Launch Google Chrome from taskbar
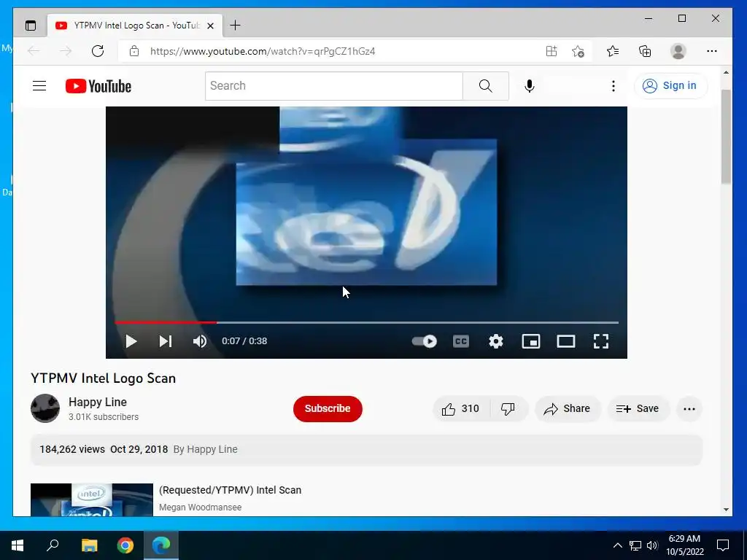 click(125, 545)
